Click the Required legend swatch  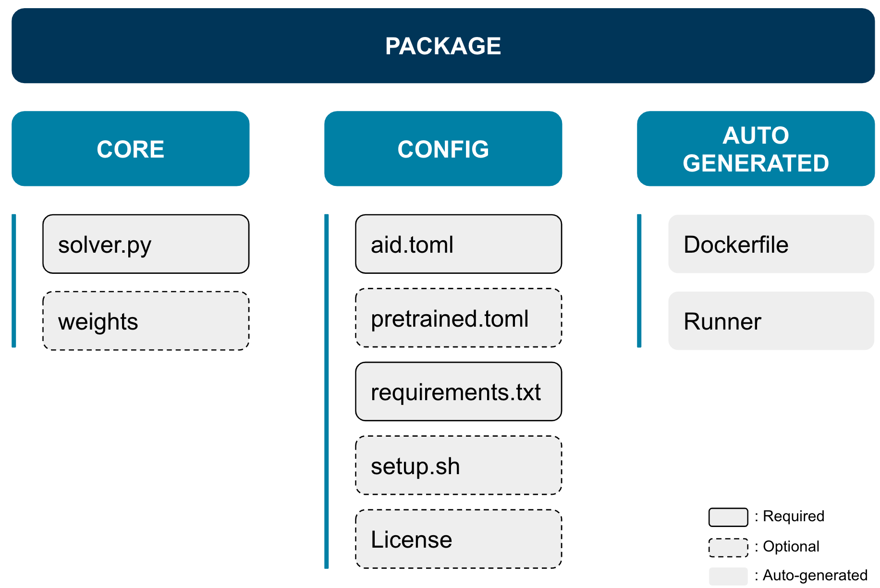pyautogui.click(x=728, y=517)
